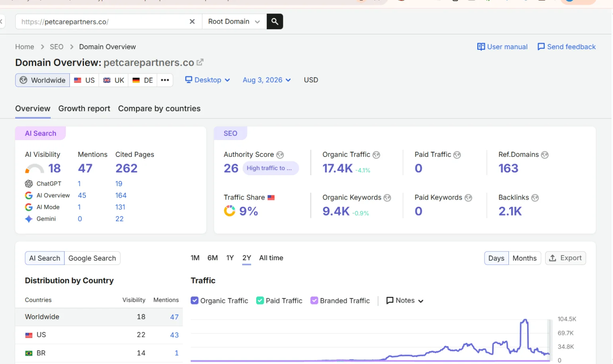Toggle Organic Traffic checkbox
The image size is (613, 364).
pos(194,301)
